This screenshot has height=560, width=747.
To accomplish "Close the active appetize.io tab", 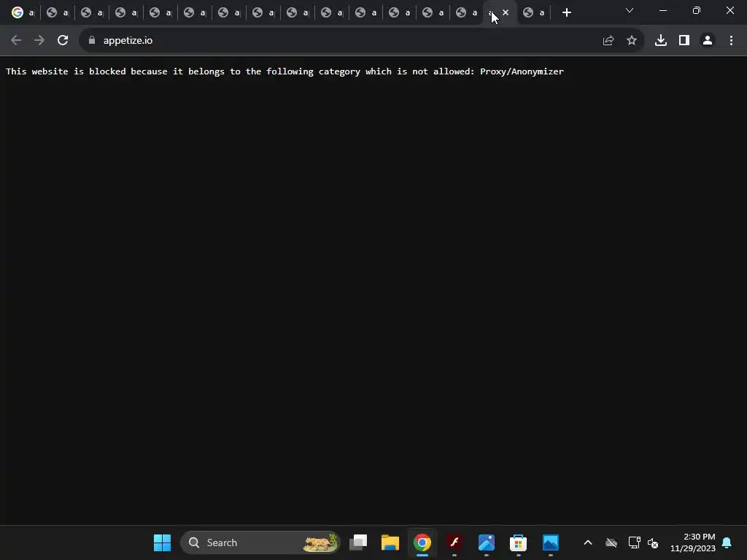I will tap(506, 13).
